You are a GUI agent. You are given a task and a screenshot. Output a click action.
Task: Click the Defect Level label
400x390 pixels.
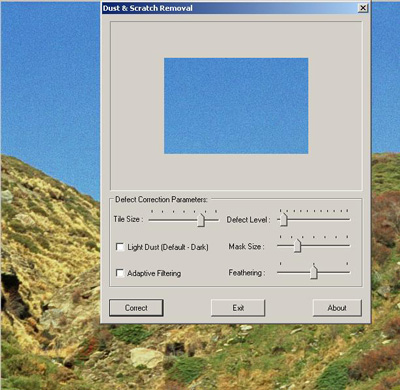(x=248, y=220)
